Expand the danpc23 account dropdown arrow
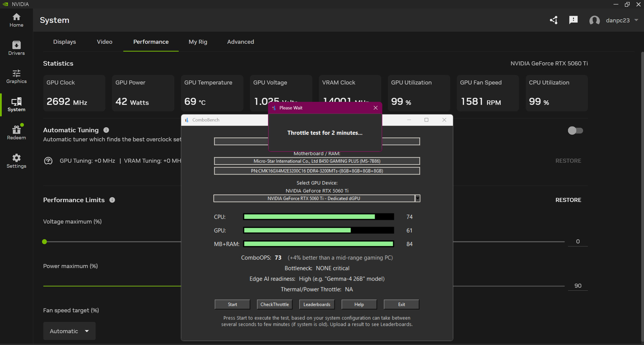644x345 pixels. 636,20
